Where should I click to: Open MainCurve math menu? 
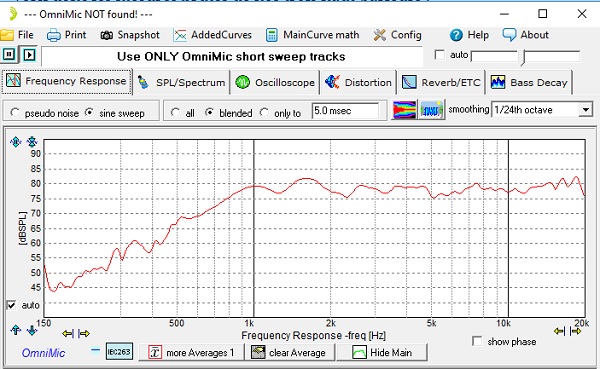tap(312, 35)
